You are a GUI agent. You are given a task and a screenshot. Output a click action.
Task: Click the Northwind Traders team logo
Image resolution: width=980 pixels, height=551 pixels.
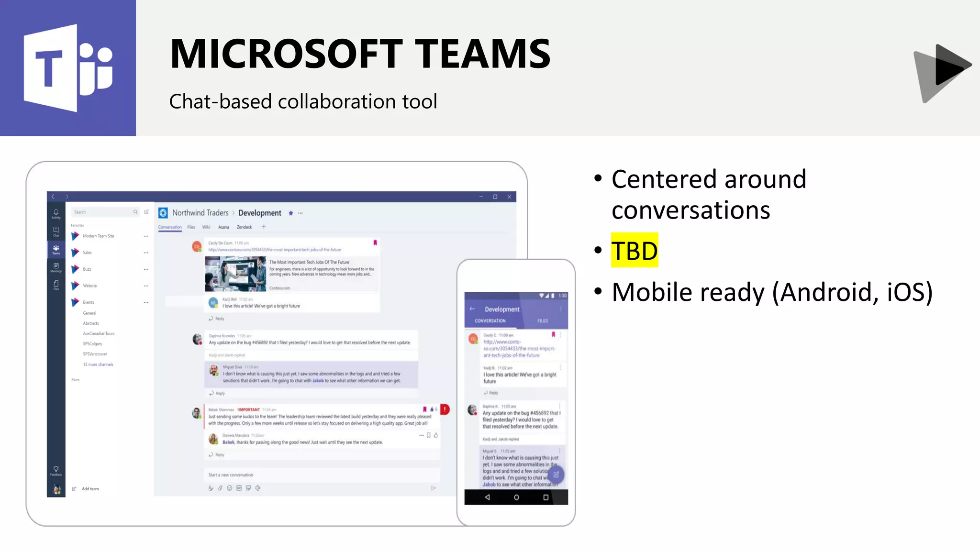click(163, 213)
